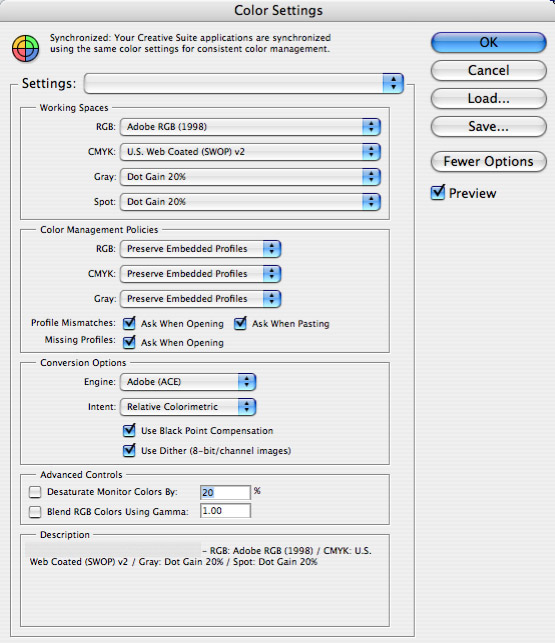Uncheck Profile Mismatches Ask When Opening

[129, 323]
